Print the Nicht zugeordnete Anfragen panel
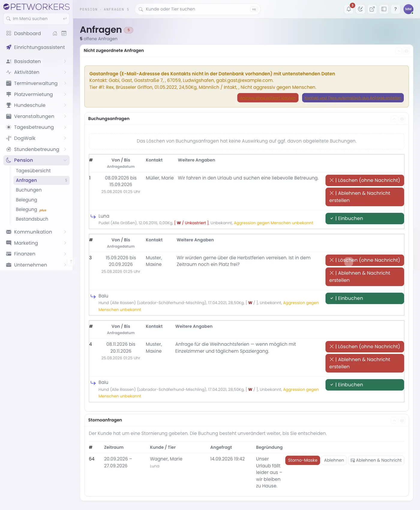Screen dimensions: 420x510 [406, 51]
